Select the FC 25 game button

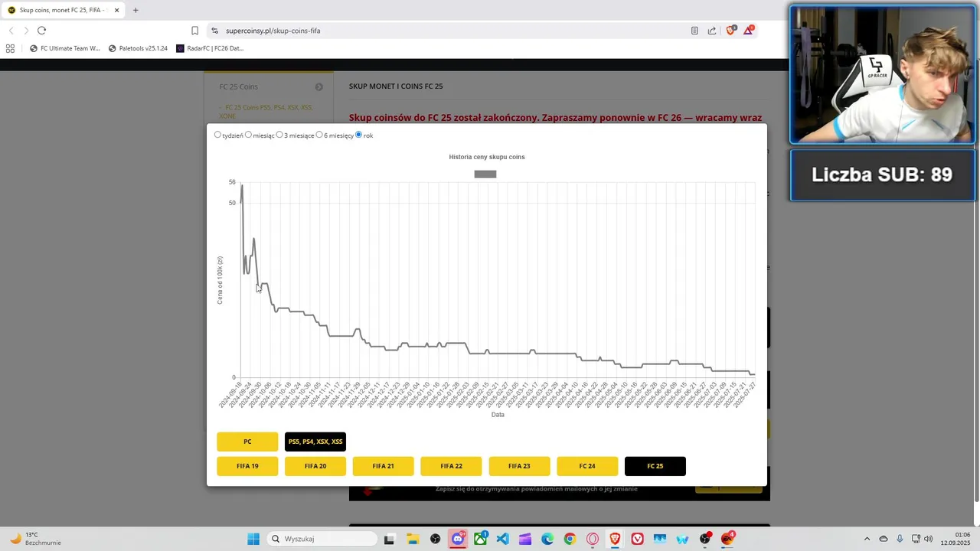click(x=655, y=466)
